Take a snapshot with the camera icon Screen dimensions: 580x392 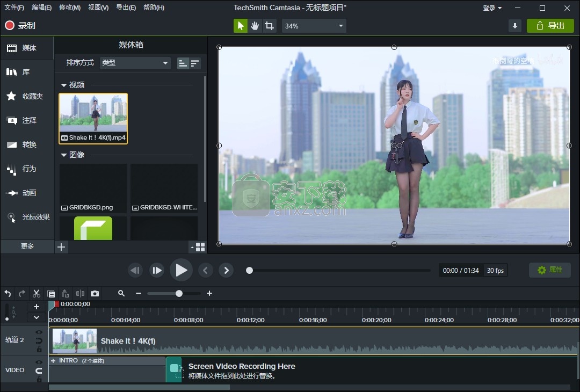click(x=95, y=294)
